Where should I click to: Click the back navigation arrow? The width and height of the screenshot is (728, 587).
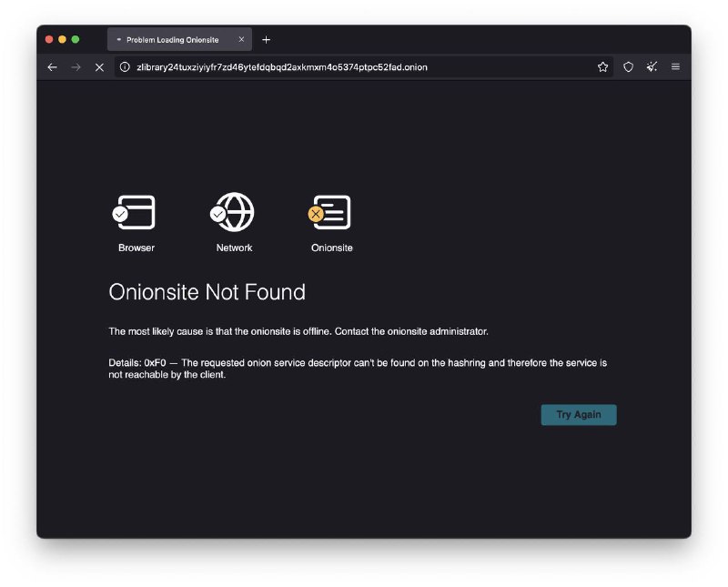pos(52,66)
